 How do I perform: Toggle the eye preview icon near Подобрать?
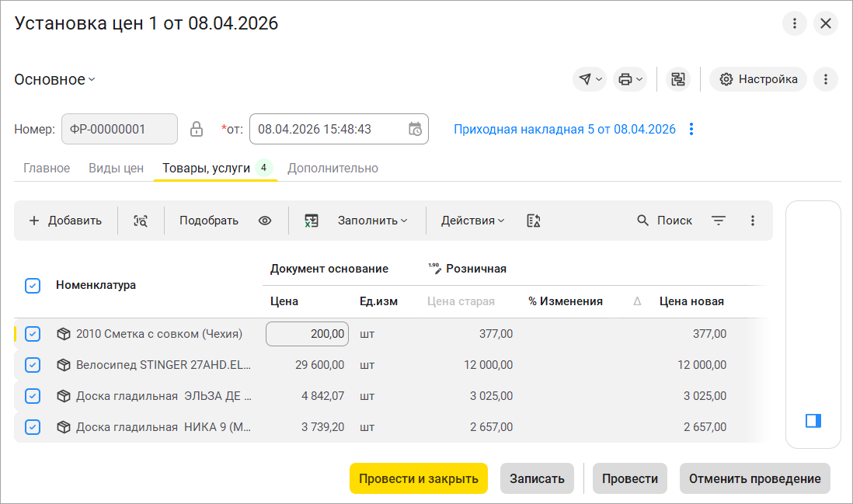pos(265,221)
